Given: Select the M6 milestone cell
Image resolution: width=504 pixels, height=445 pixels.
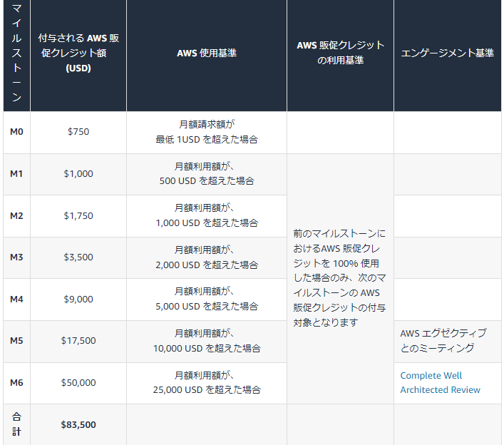Looking at the screenshot, I should tap(16, 383).
